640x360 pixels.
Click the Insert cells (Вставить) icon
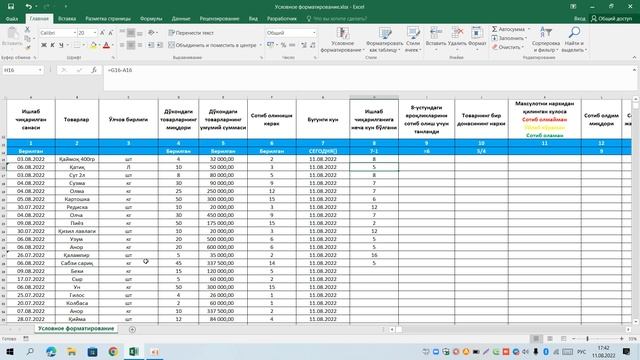point(436,33)
